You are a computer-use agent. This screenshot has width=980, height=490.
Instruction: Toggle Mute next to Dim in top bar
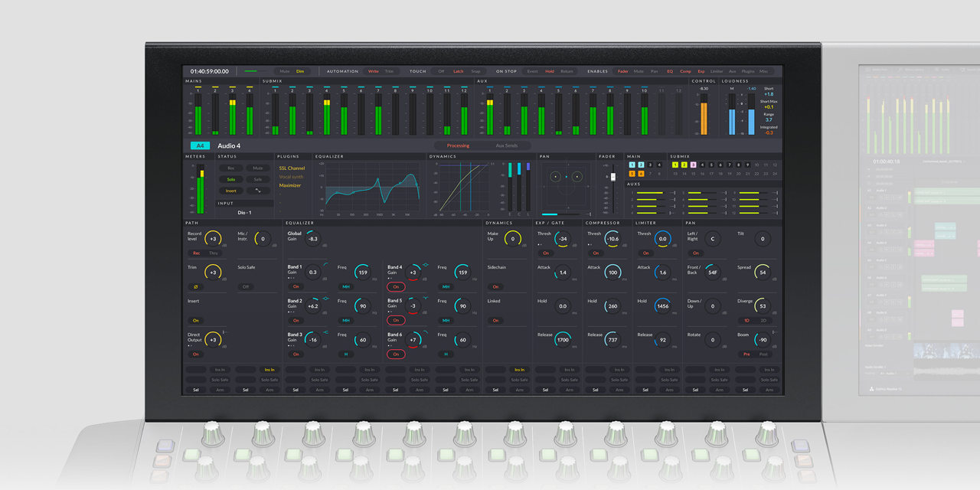(x=285, y=71)
